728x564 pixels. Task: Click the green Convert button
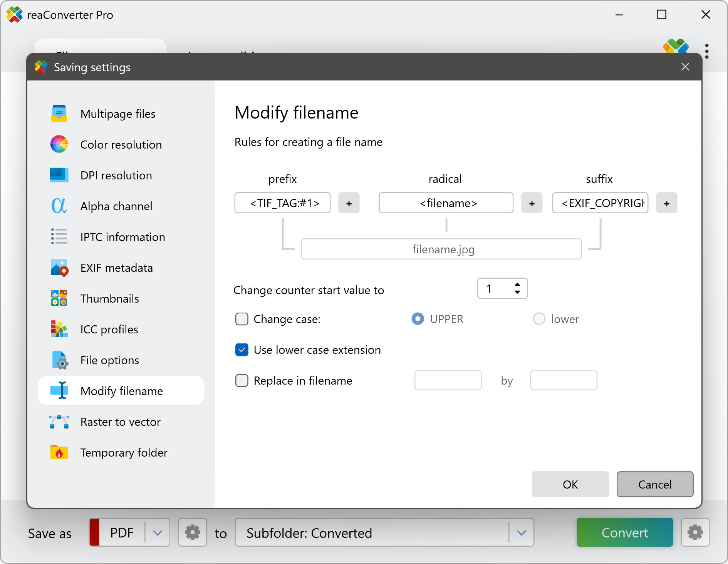pos(624,533)
